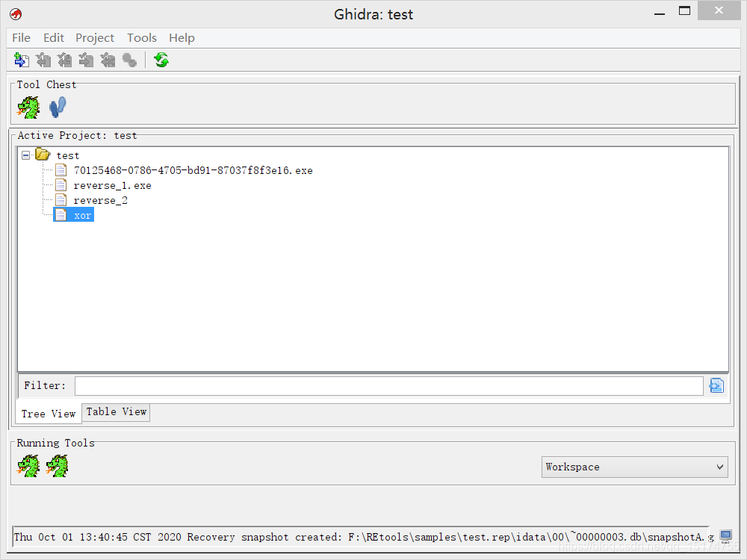Open the Project menu

95,37
